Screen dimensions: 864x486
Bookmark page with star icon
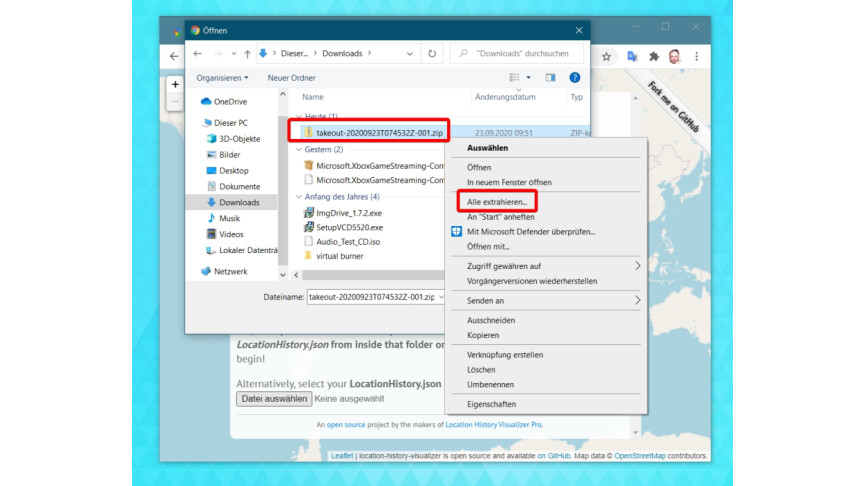(606, 56)
